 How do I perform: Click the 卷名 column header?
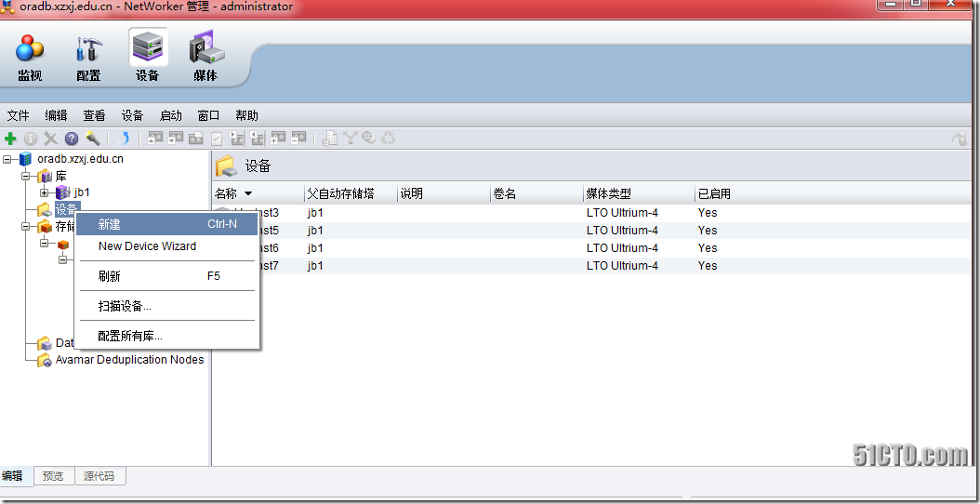point(536,193)
